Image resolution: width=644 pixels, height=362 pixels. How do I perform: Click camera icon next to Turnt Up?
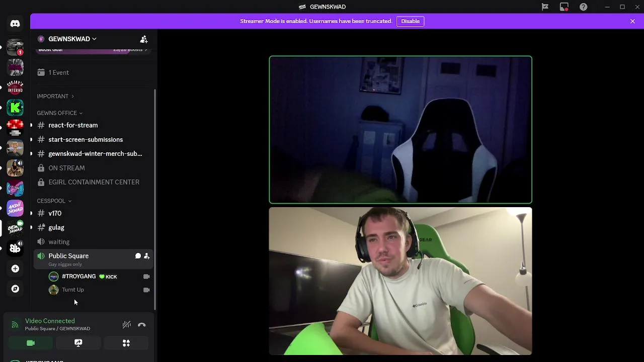[x=146, y=290]
